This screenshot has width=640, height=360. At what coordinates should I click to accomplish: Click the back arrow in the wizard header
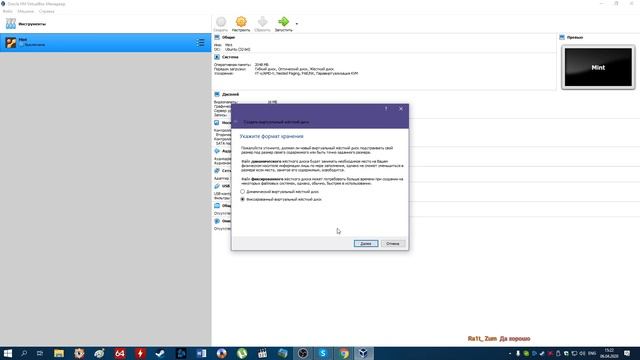[x=236, y=122]
